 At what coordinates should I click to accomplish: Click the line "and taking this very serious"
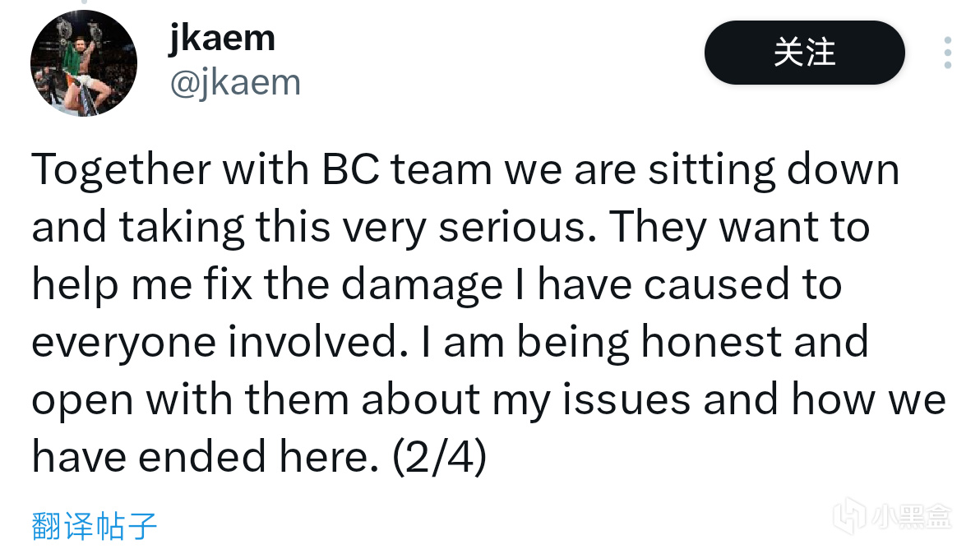(x=451, y=228)
